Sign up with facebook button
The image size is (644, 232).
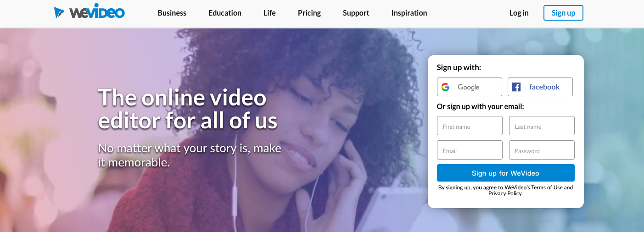point(540,87)
